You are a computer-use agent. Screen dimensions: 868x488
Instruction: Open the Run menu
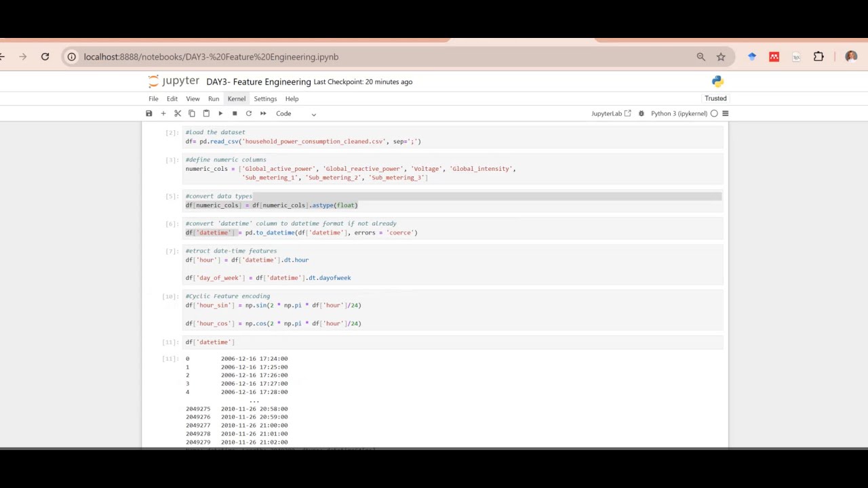(x=214, y=99)
